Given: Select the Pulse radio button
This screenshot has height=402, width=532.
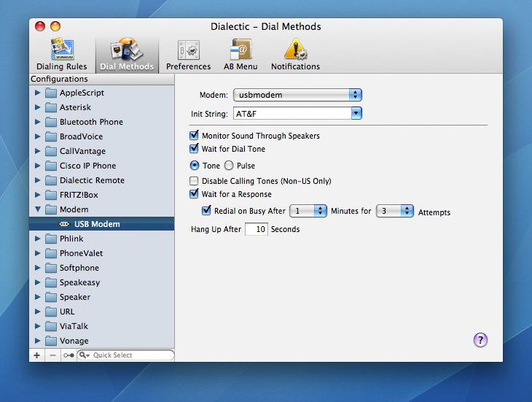Looking at the screenshot, I should point(229,166).
